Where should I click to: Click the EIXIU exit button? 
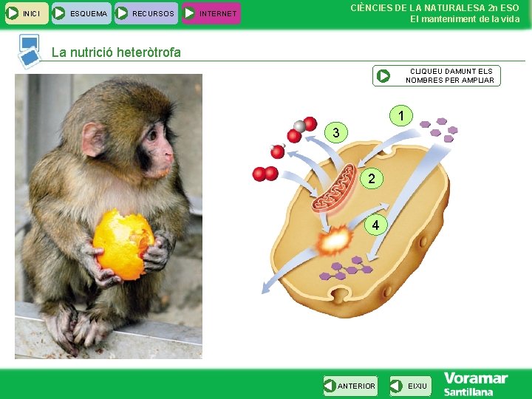tap(411, 386)
